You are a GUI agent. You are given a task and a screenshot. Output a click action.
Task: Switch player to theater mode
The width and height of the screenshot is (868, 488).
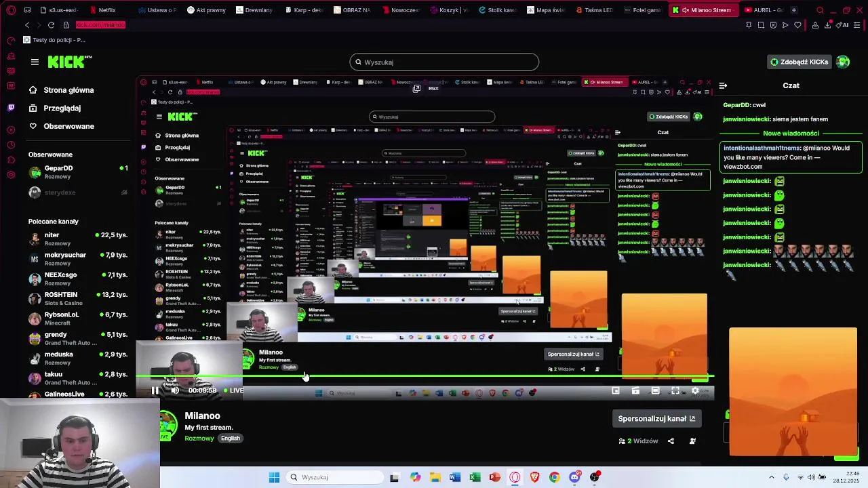pos(655,391)
